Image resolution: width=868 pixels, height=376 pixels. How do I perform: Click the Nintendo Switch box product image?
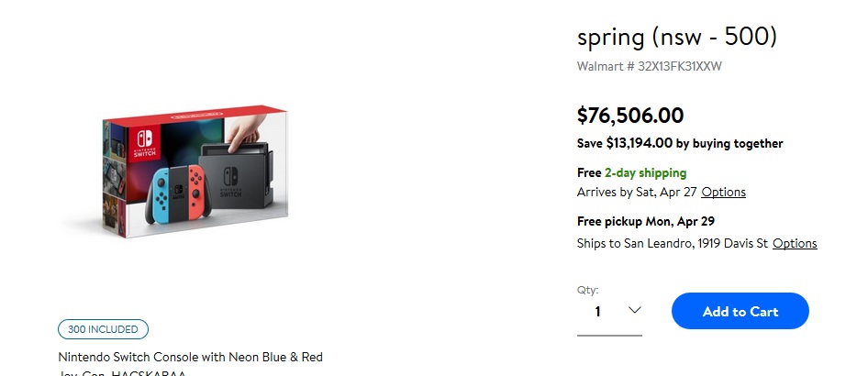(x=195, y=171)
